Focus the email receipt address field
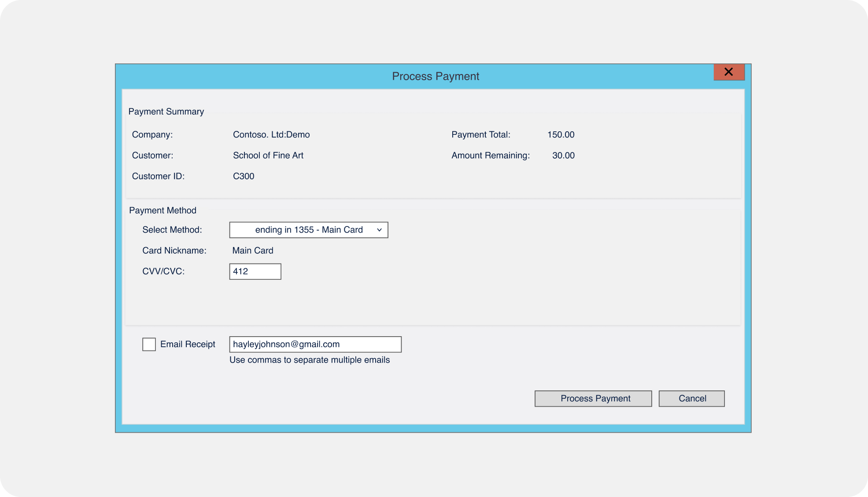 [x=315, y=344]
